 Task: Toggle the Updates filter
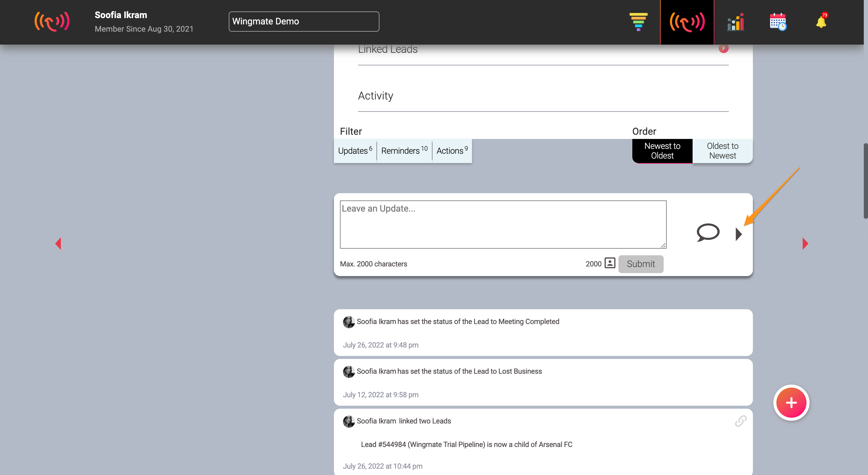coord(355,151)
